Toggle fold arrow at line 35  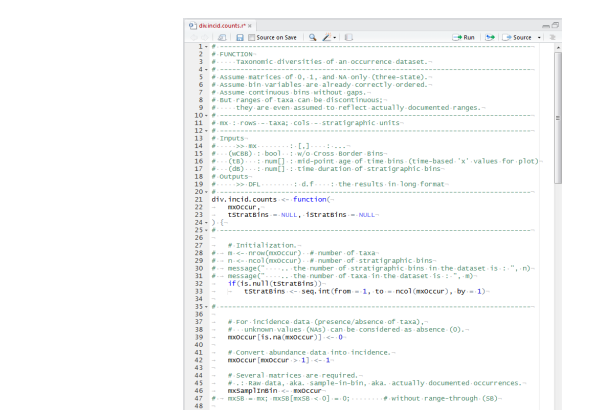coord(205,305)
